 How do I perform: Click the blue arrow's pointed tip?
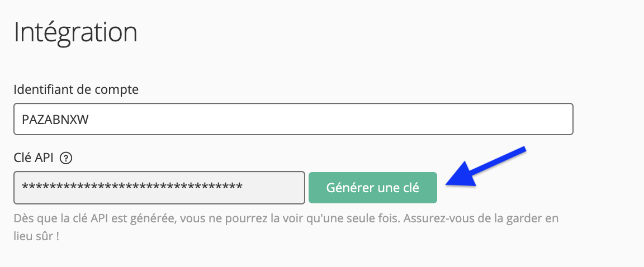pos(448,184)
